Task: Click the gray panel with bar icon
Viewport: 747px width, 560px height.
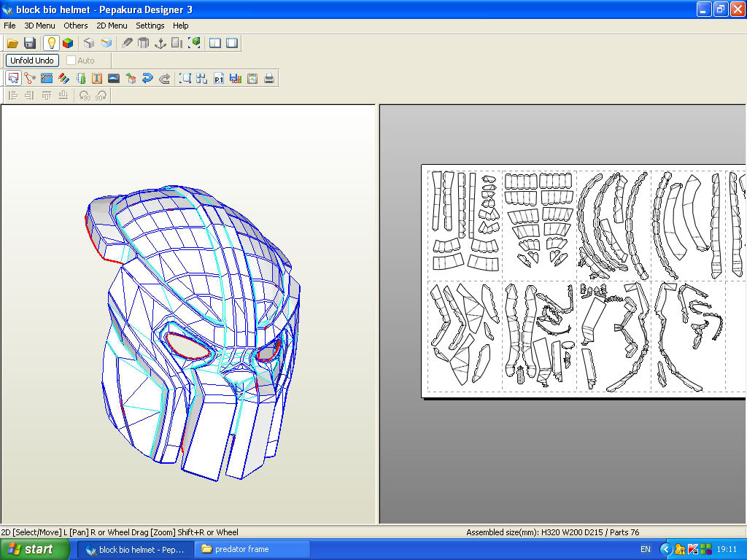Action: tap(177, 43)
